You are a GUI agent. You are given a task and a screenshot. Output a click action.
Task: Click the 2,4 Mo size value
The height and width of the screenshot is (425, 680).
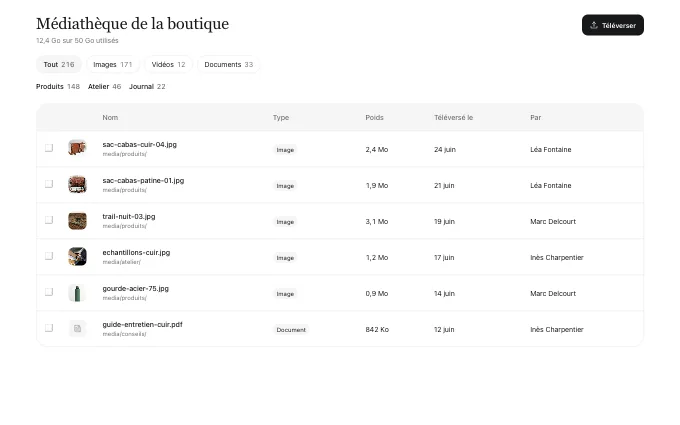(377, 150)
